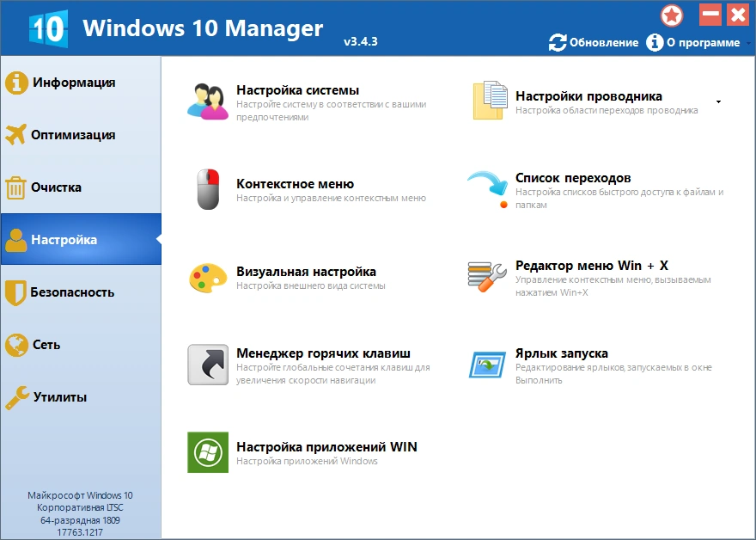Click the Майкрософт Windows 10 text
Screen dimensions: 756x540
[80, 495]
